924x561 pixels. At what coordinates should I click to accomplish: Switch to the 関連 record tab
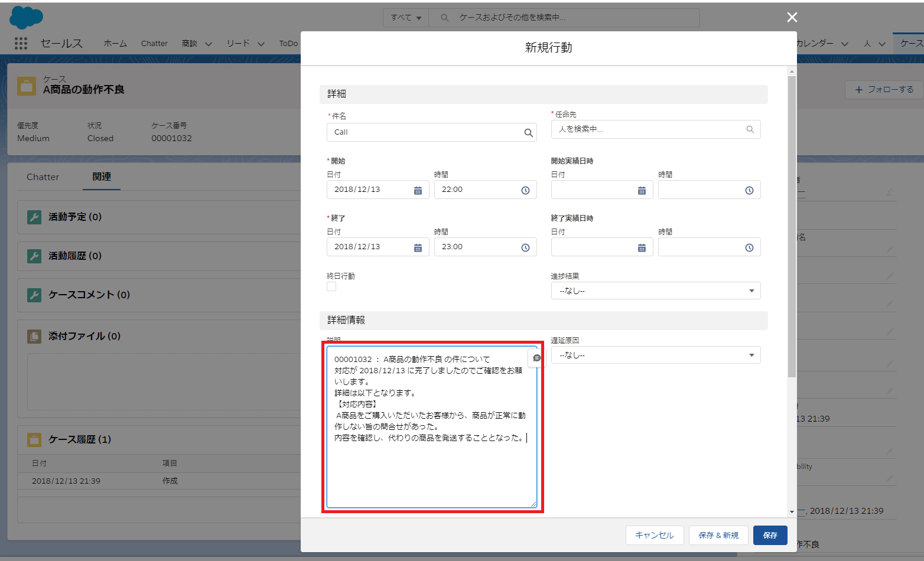coord(102,177)
